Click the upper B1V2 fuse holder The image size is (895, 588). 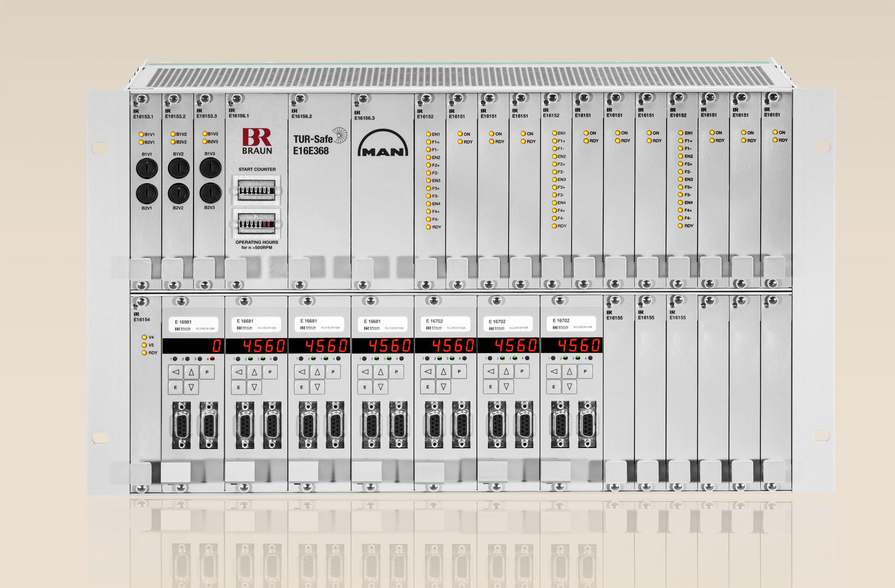(x=179, y=168)
